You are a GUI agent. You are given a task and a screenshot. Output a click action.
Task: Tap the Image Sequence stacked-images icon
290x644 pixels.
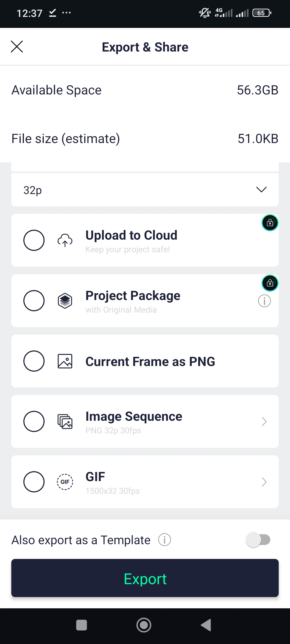[65, 421]
